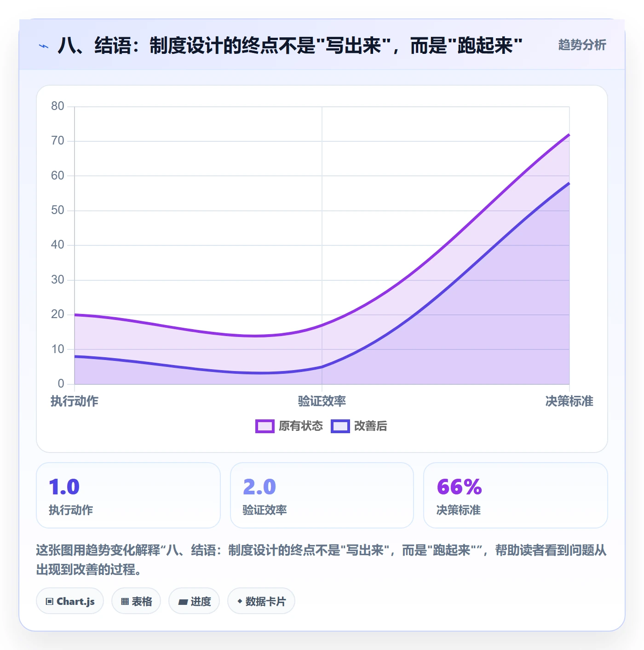The width and height of the screenshot is (644, 650).
Task: Click the 执行动作 x-axis label
Action: 75,401
